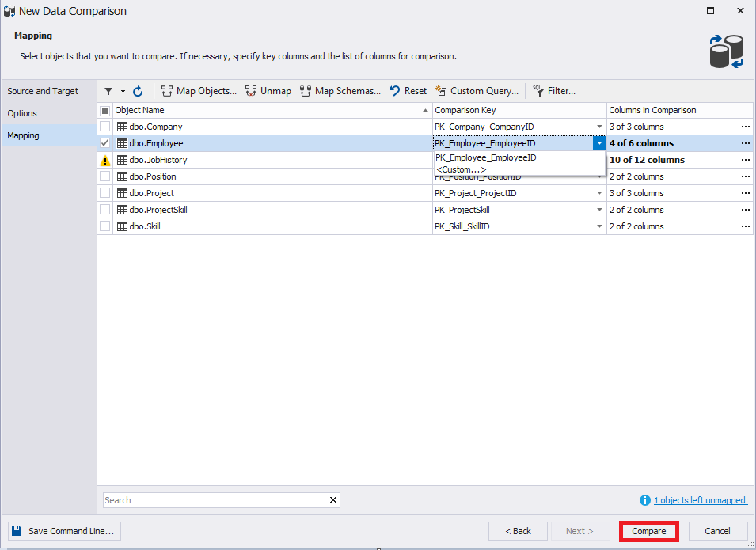Check the dbo.ProjectSkill checkbox
756x550 pixels.
(104, 210)
